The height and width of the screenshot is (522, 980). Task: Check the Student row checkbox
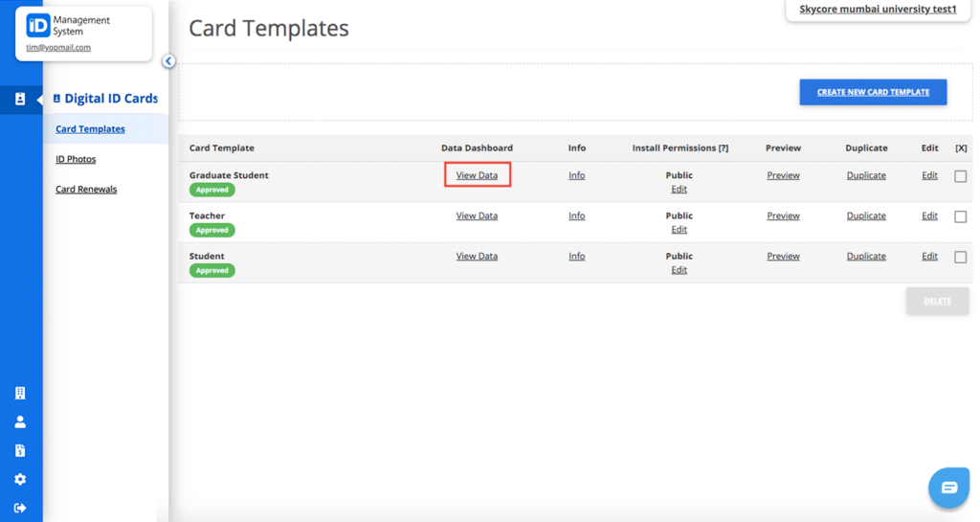[961, 257]
